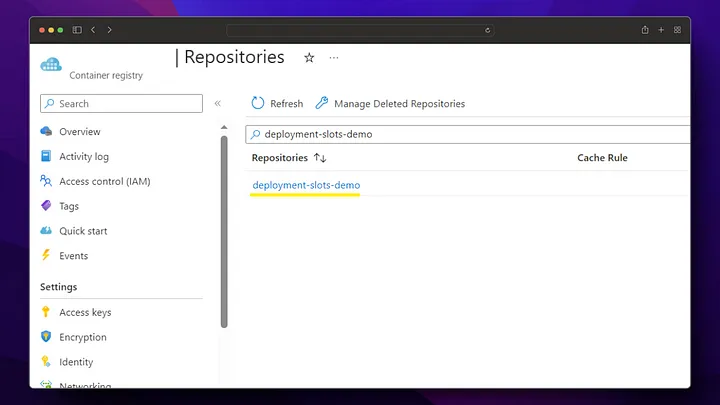Click the browser address bar
This screenshot has height=405, width=720.
pyautogui.click(x=360, y=30)
